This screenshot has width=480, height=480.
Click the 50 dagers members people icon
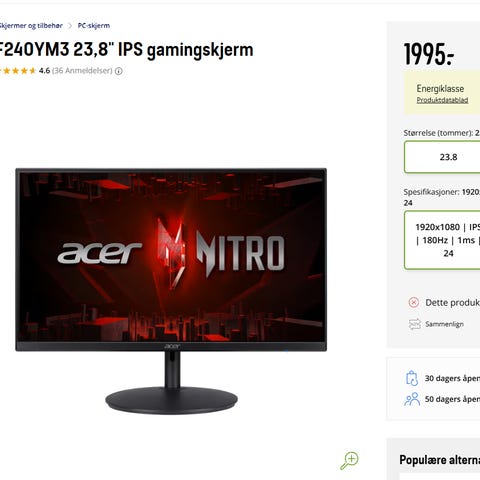(412, 399)
